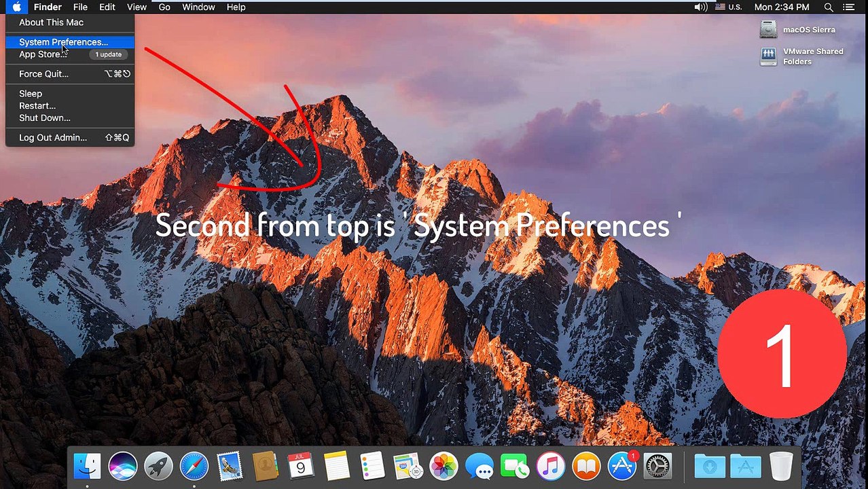Open Messages chat bubble icon

coord(480,467)
